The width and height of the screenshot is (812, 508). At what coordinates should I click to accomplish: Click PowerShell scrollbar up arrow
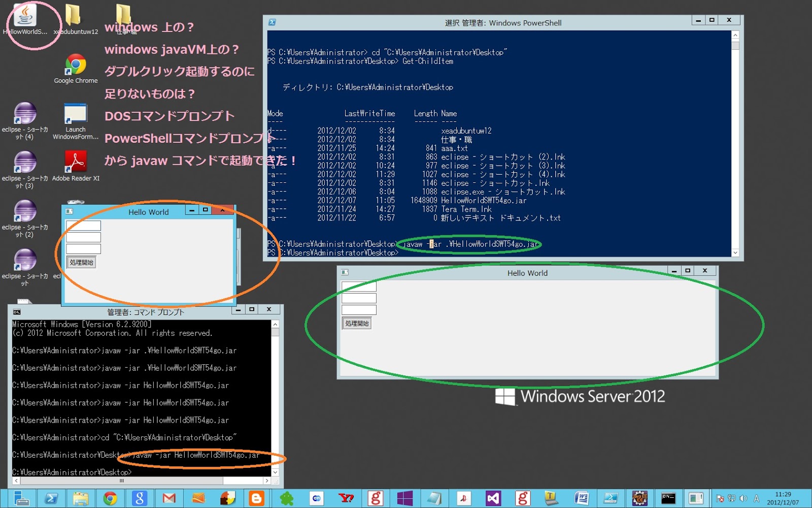(x=735, y=35)
